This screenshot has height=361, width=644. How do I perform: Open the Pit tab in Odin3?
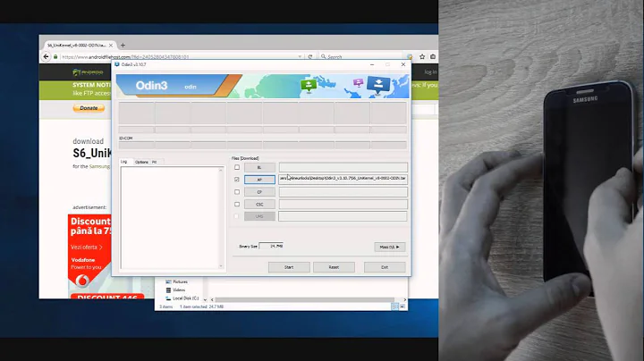pos(155,162)
